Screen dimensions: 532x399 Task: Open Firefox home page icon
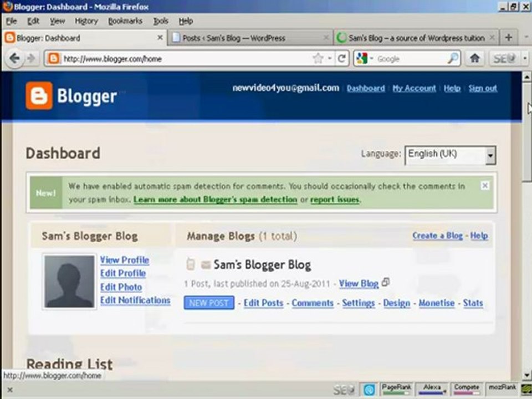tap(475, 59)
